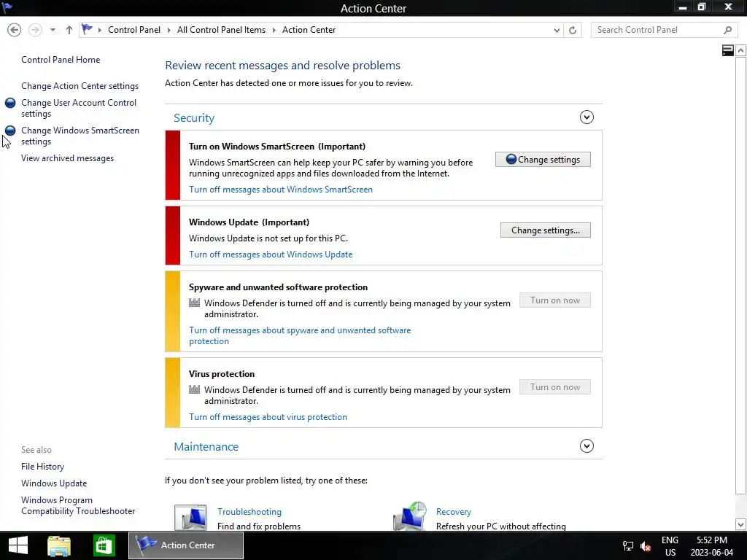Click Change settings button for SmartScreen
The image size is (747, 560).
tap(543, 160)
